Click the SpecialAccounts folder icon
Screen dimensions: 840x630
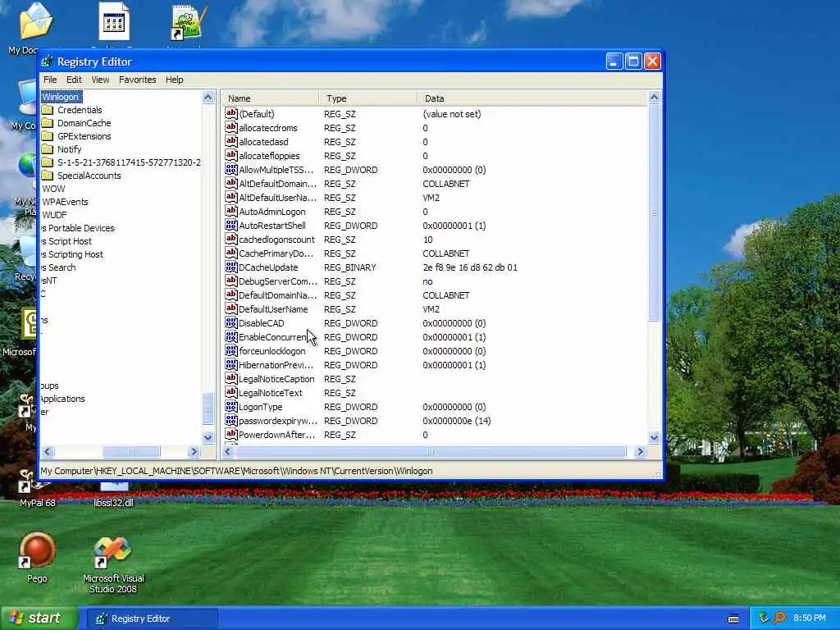(x=48, y=176)
